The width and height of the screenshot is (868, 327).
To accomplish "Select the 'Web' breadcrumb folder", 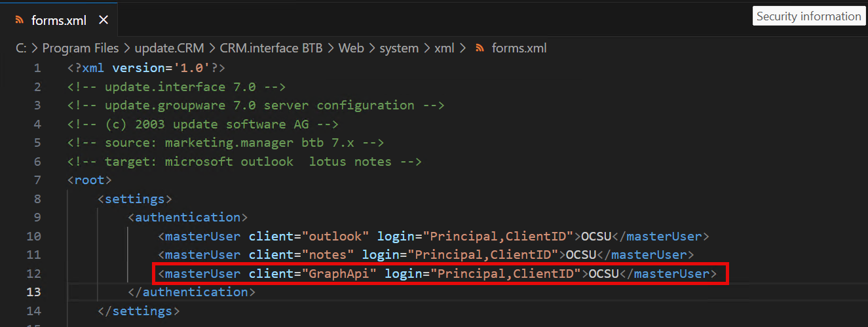I will coord(351,48).
